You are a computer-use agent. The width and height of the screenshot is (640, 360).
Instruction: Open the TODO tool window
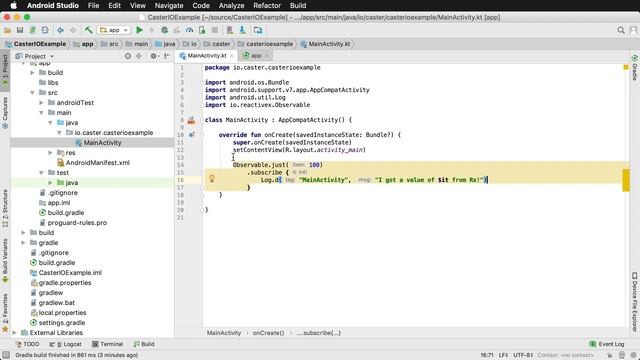coord(27,344)
